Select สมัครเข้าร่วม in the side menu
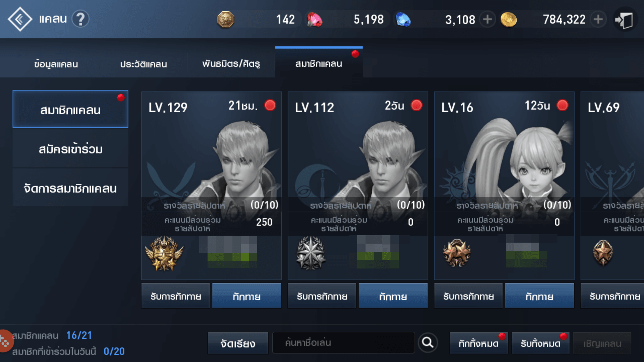644x362 pixels. point(70,149)
